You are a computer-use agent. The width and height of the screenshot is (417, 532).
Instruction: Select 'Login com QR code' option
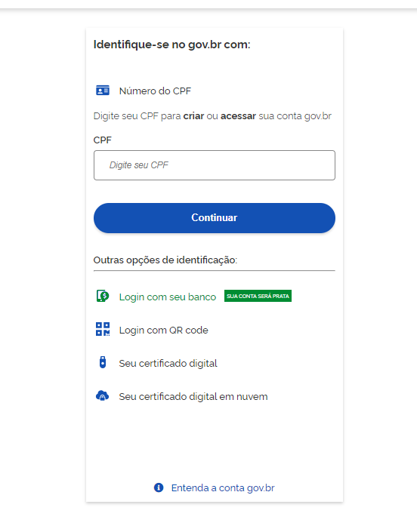163,330
